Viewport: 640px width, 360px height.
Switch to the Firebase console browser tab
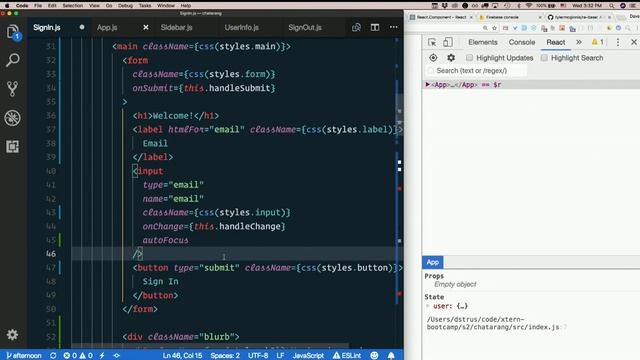[502, 17]
